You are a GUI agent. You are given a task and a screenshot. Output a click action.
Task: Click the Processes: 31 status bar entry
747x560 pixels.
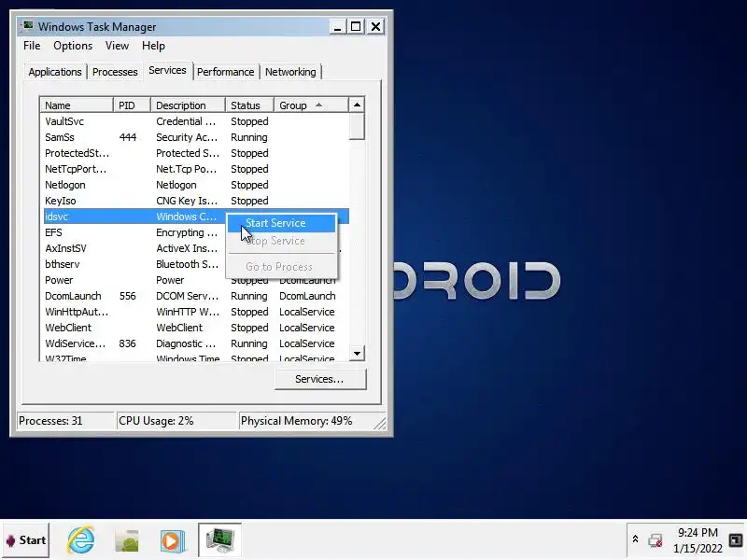point(65,421)
